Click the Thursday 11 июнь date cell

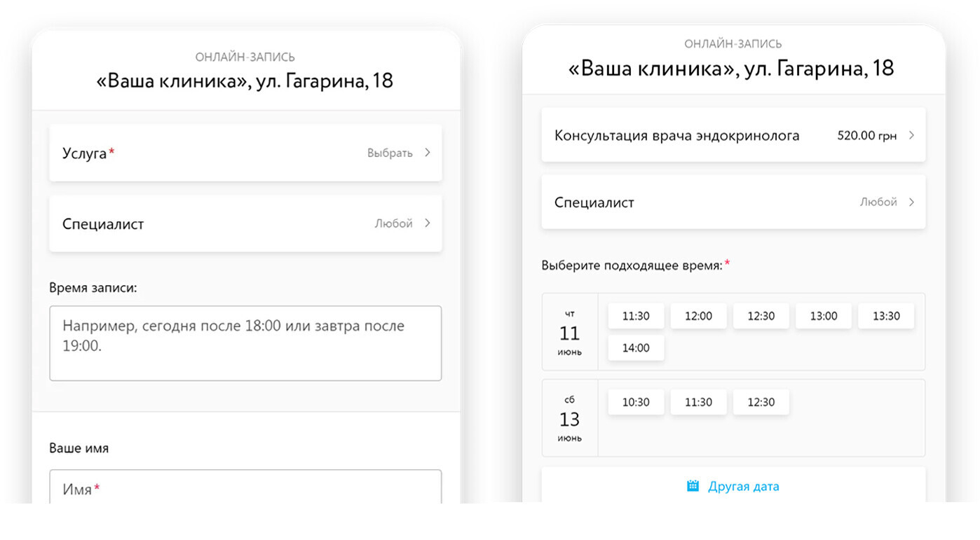pyautogui.click(x=570, y=332)
